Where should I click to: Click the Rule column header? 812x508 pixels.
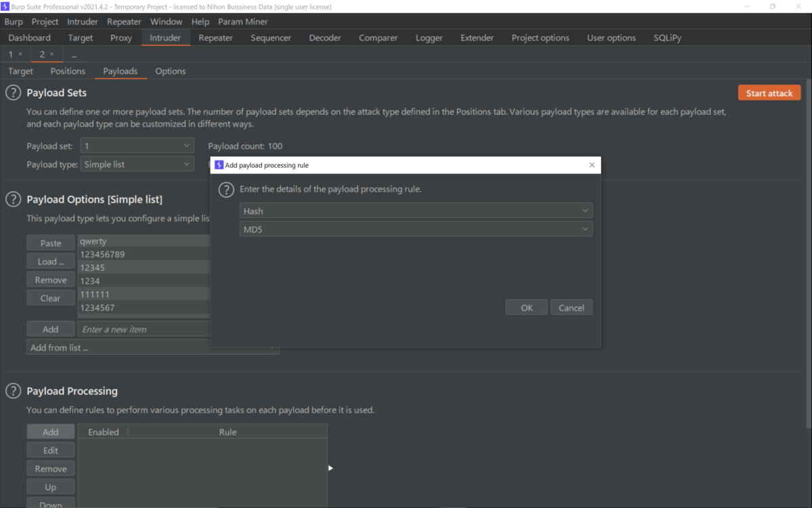pyautogui.click(x=227, y=432)
